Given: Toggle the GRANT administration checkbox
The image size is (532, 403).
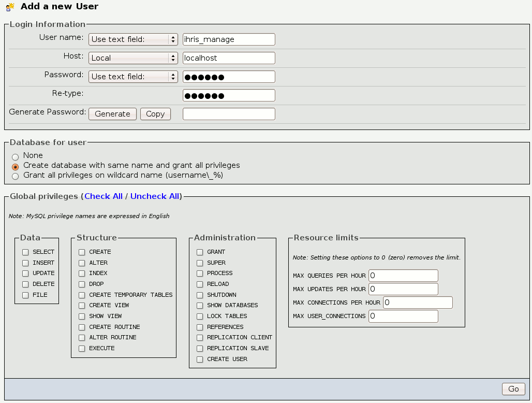Looking at the screenshot, I should pos(200,252).
